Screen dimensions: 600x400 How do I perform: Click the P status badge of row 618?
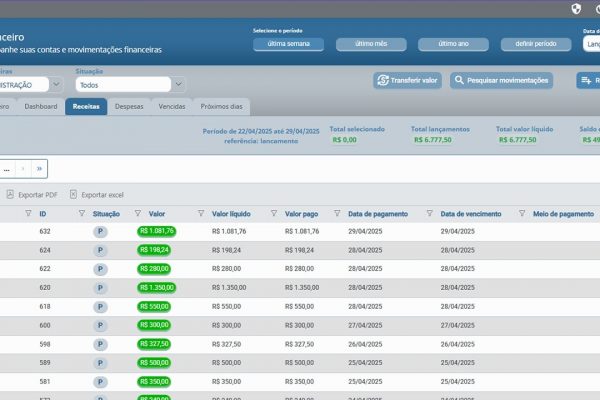tap(100, 307)
